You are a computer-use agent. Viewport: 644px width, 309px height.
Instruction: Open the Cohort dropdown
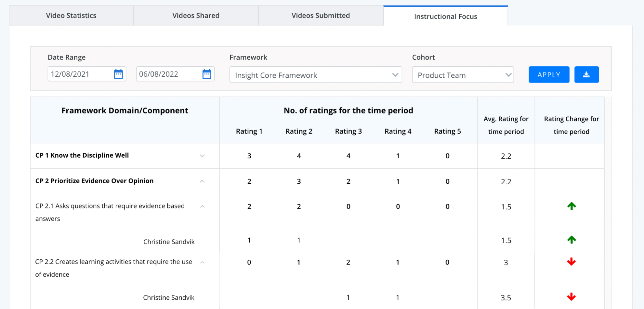(x=463, y=75)
